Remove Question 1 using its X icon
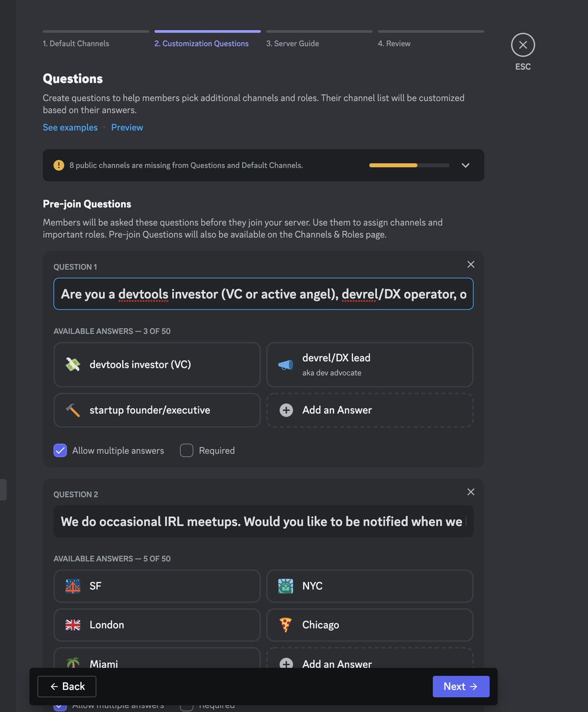The image size is (588, 712). (x=471, y=265)
